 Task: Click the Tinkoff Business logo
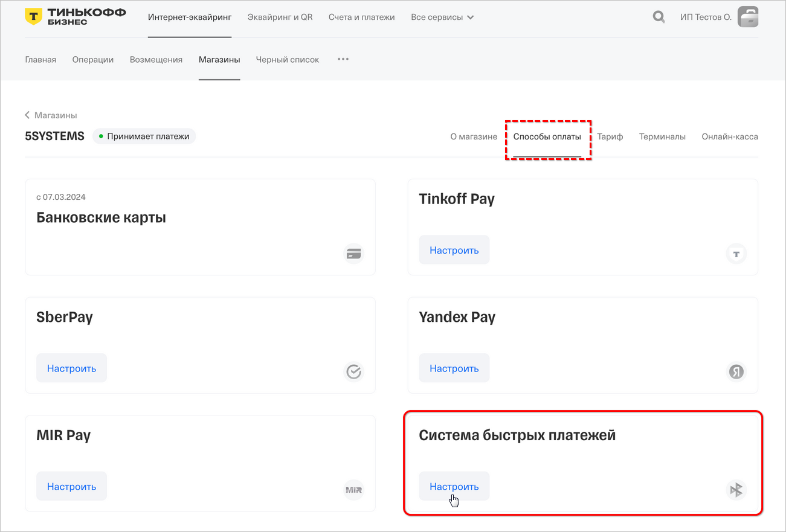(x=76, y=17)
